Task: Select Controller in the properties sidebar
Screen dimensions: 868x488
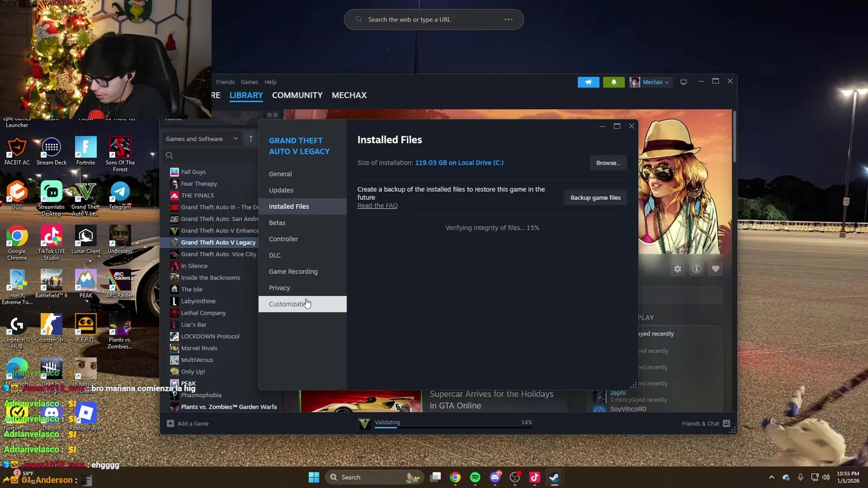Action: coord(302,239)
